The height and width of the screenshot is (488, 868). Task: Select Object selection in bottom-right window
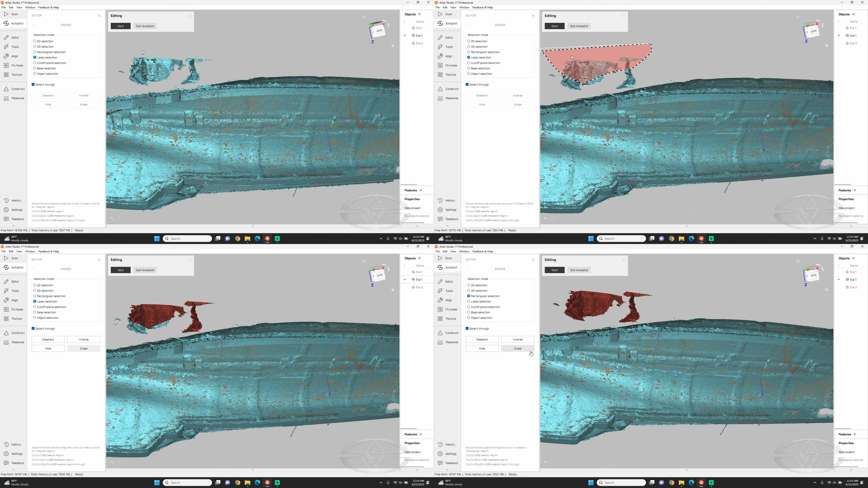point(480,318)
